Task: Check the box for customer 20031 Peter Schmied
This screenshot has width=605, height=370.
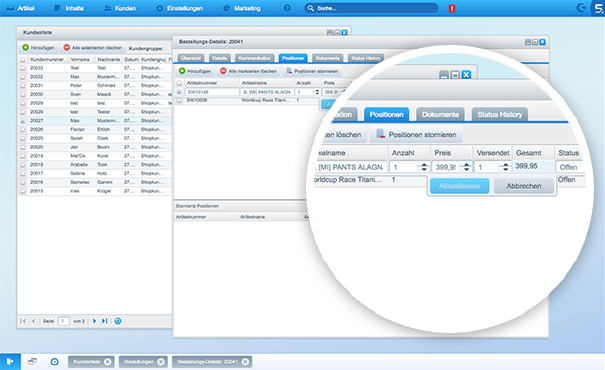Action: pos(23,86)
